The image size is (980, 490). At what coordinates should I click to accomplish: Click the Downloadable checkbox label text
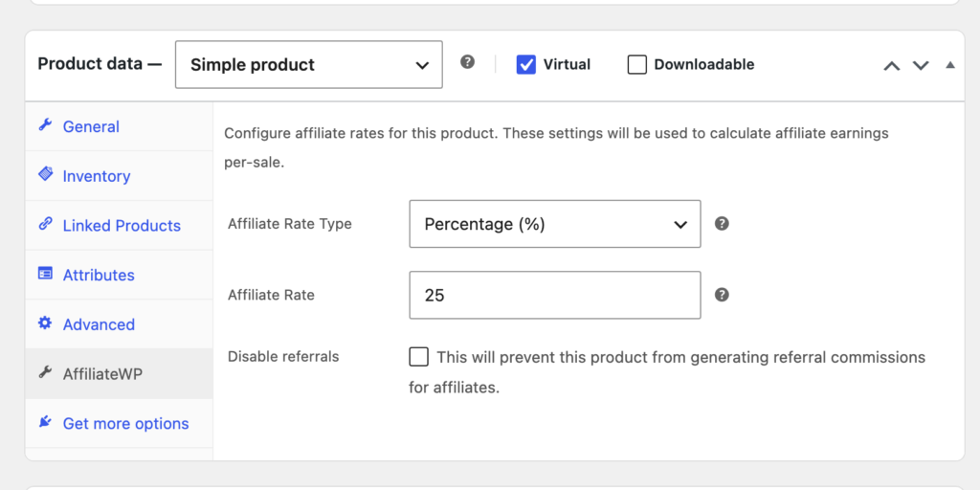click(704, 64)
